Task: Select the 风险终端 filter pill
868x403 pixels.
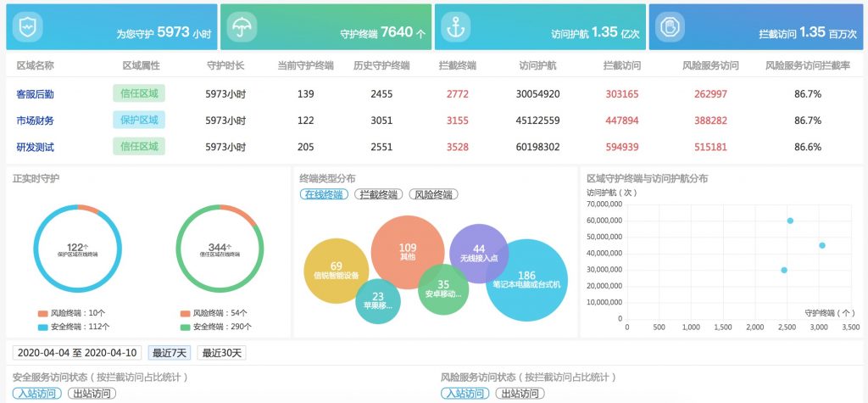Action: pos(433,194)
